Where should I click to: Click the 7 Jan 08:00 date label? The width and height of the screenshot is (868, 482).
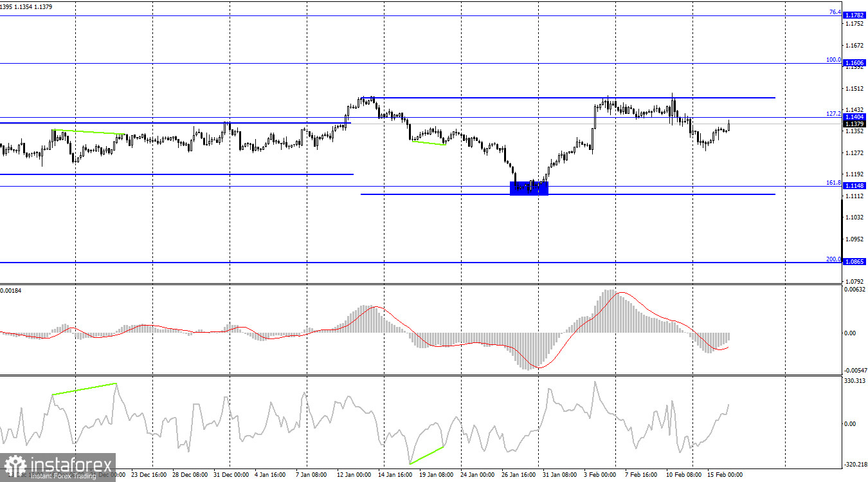[311, 476]
